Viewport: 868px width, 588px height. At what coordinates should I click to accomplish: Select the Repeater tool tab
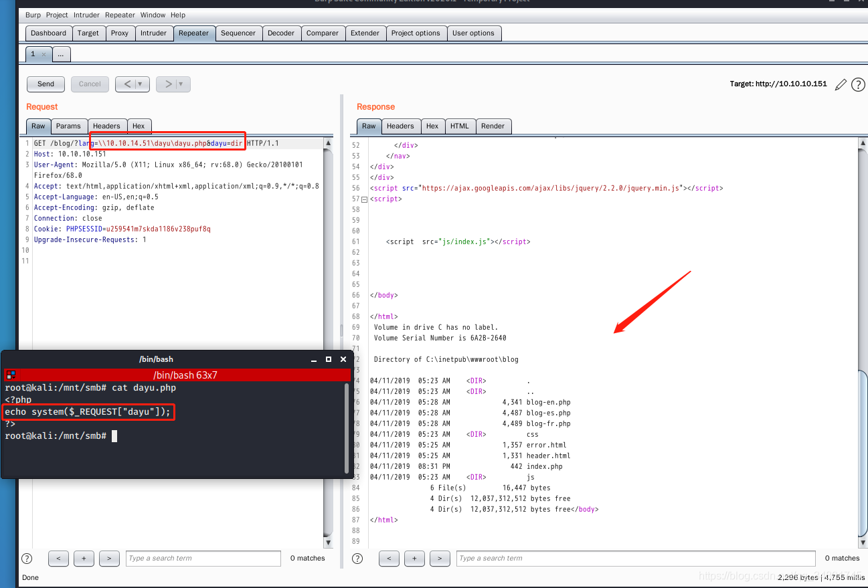(193, 33)
